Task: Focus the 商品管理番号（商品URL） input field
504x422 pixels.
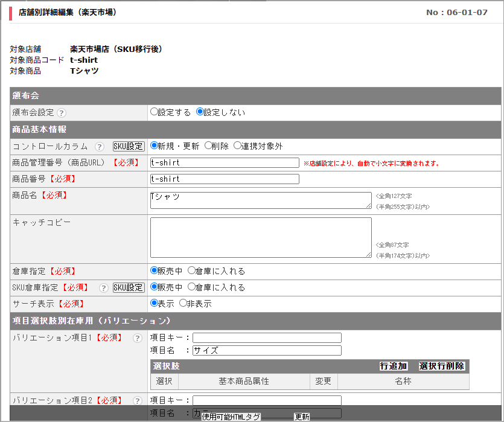Action: (225, 162)
